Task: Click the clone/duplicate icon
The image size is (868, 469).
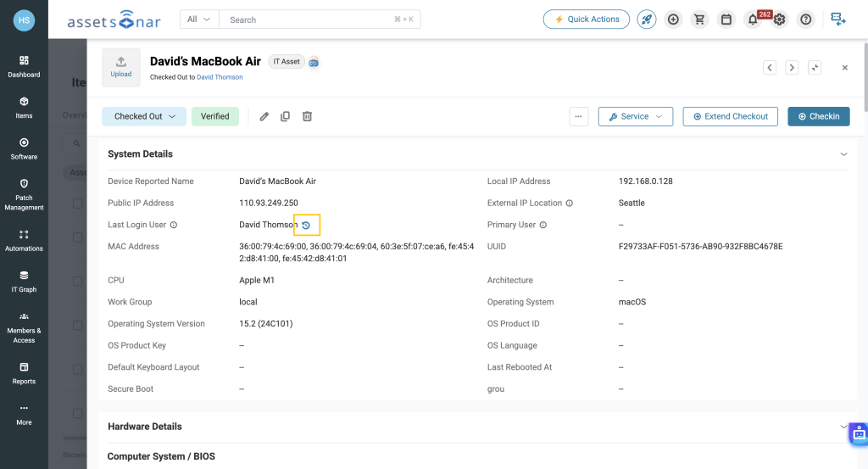Action: click(285, 116)
